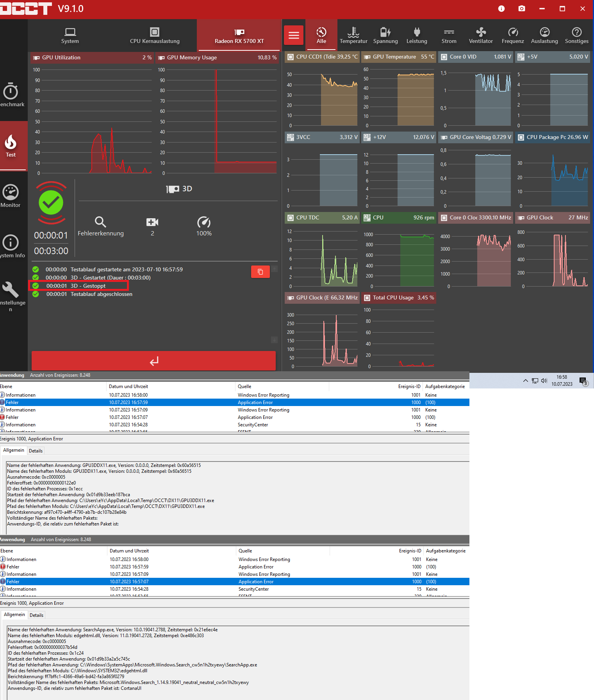Select the Radeon RX 5700 XT tab
This screenshot has width=594, height=700.
[x=239, y=36]
